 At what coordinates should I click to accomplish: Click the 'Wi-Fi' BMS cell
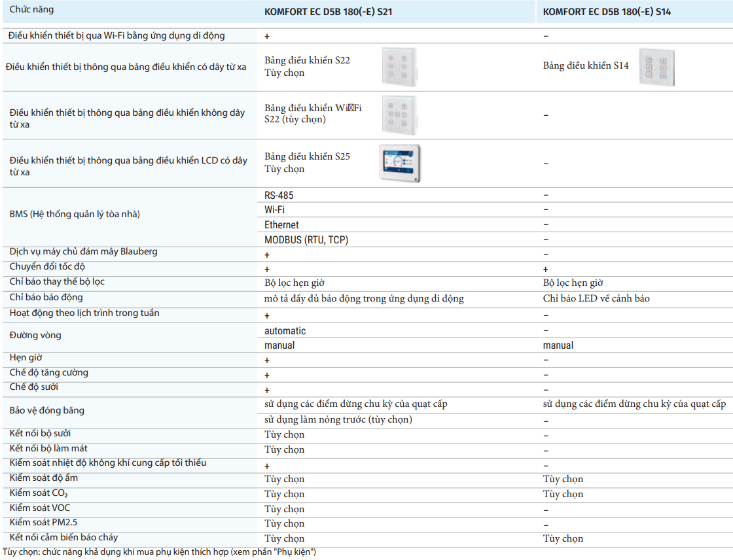274,210
